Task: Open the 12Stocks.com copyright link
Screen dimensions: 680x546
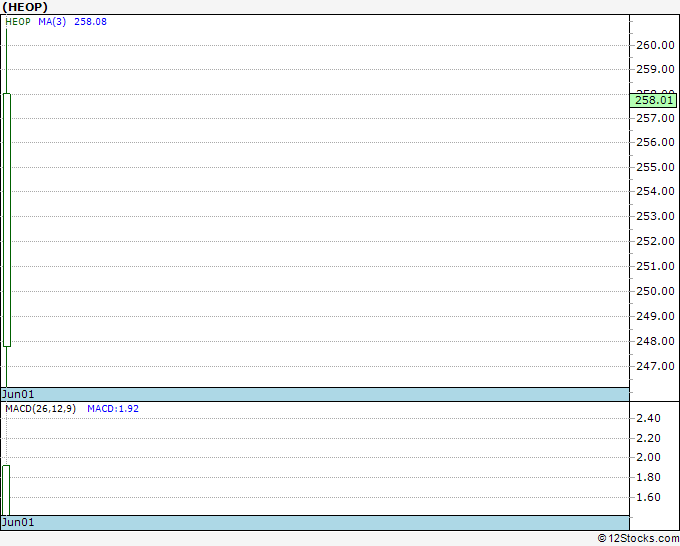Action: coord(638,538)
